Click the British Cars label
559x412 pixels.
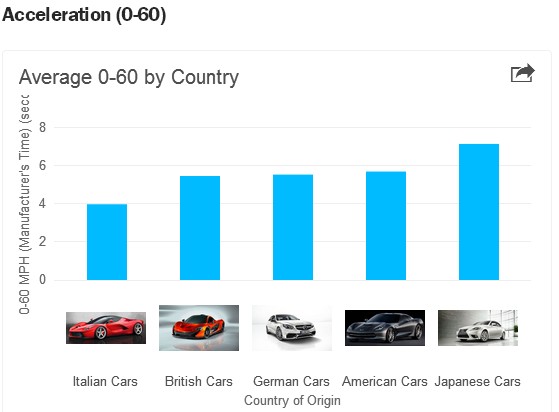(199, 381)
